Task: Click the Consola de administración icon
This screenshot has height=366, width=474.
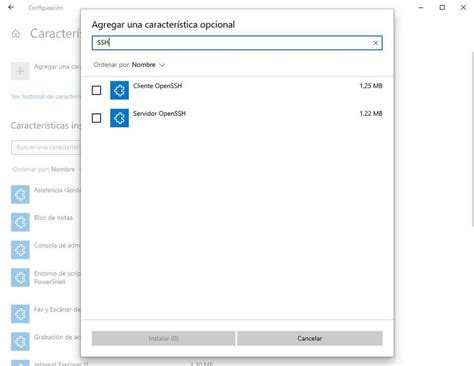Action: click(x=20, y=250)
